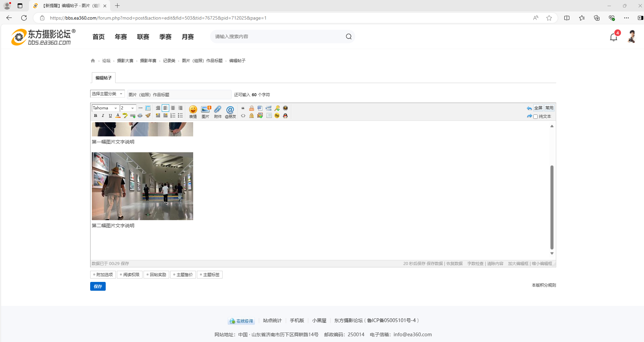Open the notification bell
Screen dimensions: 644x342
tap(614, 37)
